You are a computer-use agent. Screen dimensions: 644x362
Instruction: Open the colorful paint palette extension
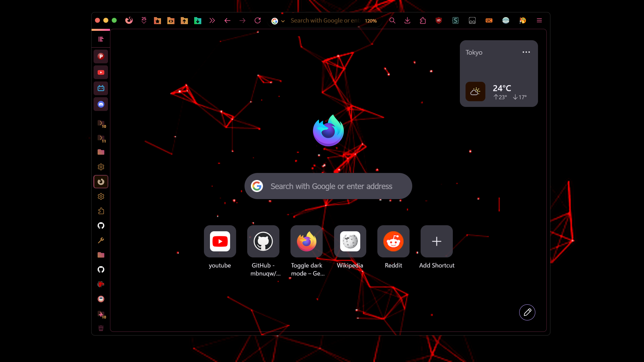pyautogui.click(x=523, y=20)
